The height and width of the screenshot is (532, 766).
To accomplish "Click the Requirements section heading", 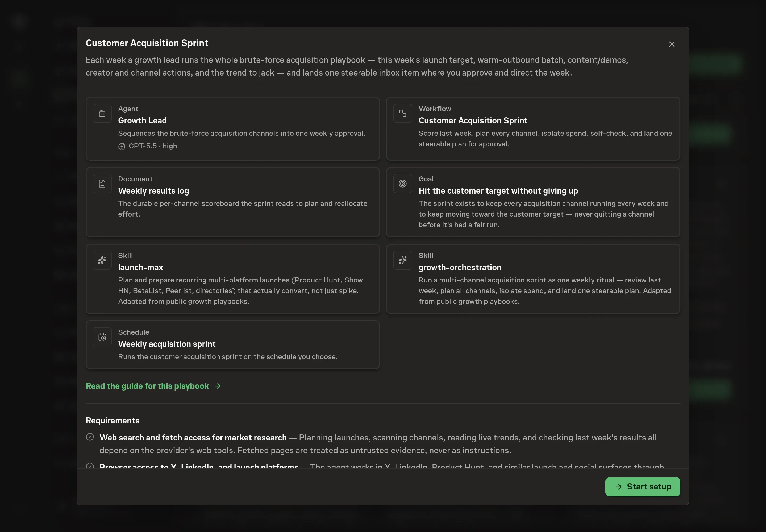I will [112, 421].
